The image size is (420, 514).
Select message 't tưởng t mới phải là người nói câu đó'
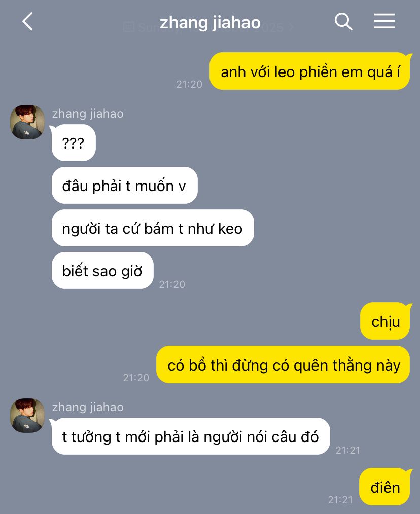tap(191, 436)
